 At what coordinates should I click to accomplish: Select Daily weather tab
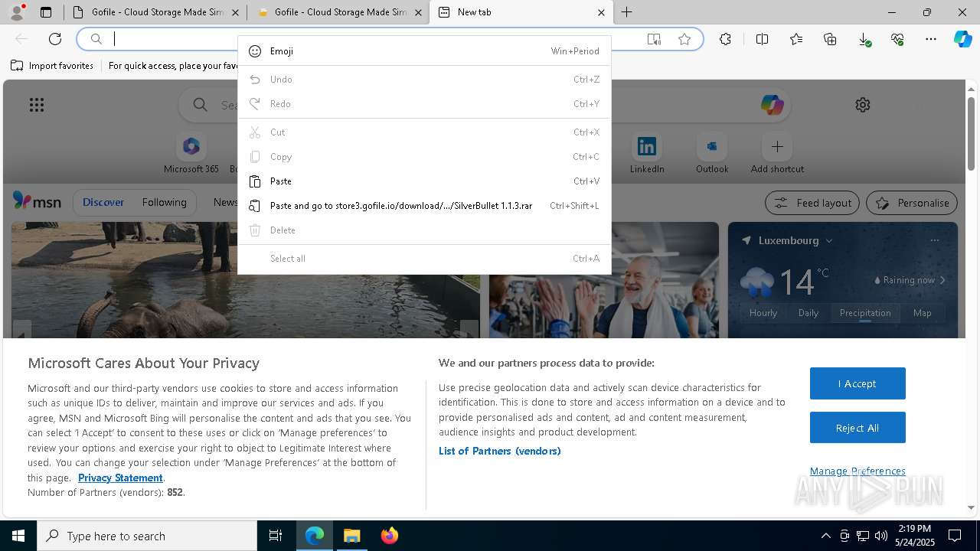pos(808,313)
